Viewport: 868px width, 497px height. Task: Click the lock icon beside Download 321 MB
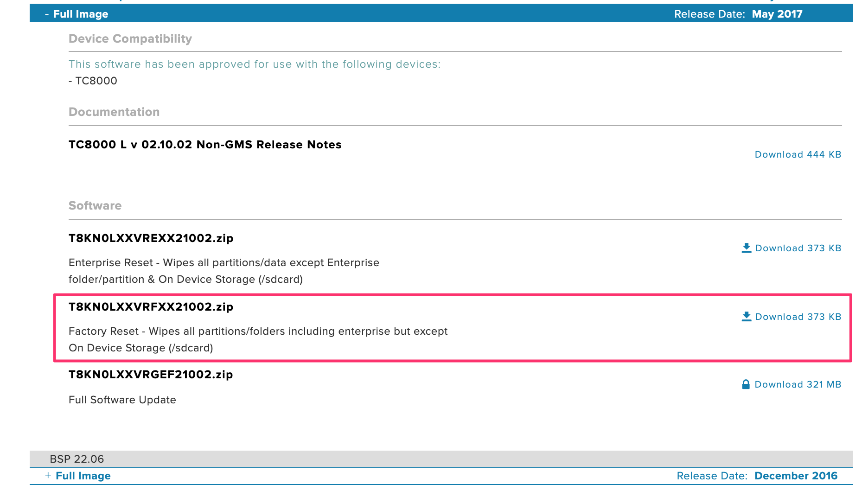tap(746, 384)
